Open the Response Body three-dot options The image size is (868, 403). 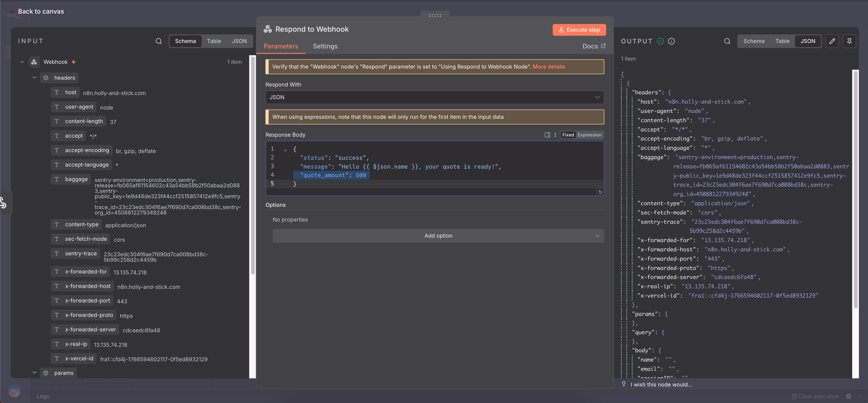pyautogui.click(x=555, y=135)
